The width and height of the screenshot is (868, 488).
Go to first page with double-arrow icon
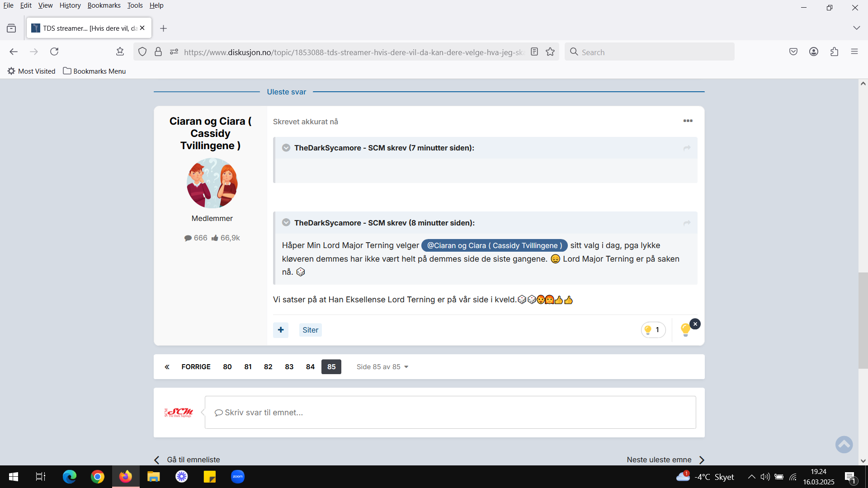click(x=167, y=366)
